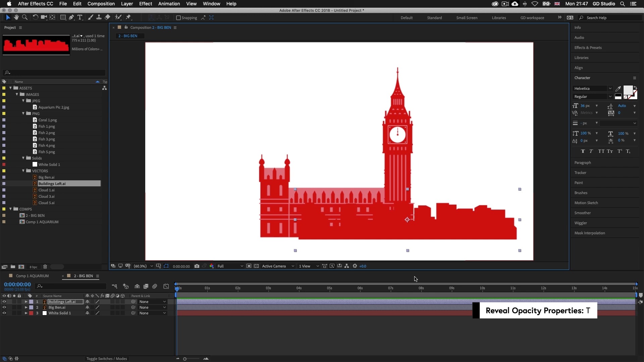Toggle the transparency grid icon
This screenshot has height=362, width=644.
click(256, 266)
